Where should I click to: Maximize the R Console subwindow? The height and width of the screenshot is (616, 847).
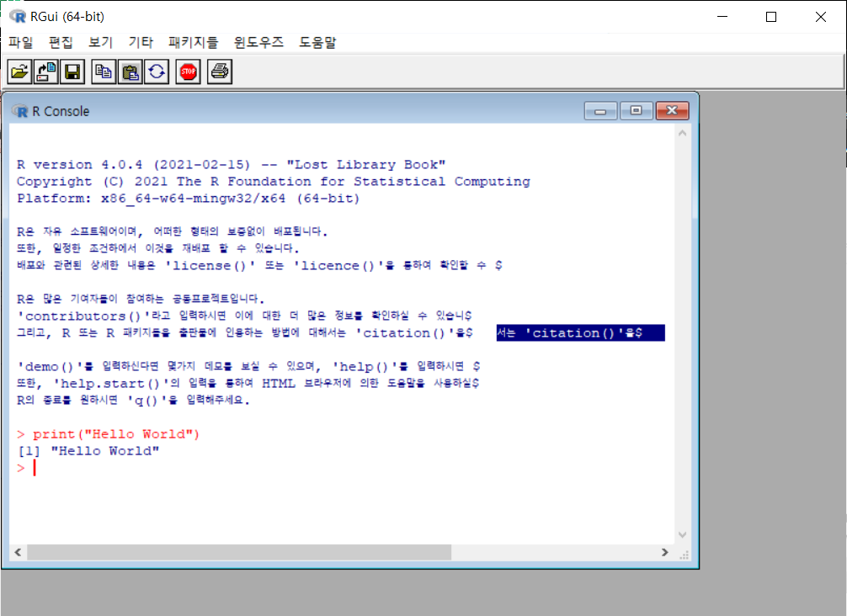[x=636, y=111]
